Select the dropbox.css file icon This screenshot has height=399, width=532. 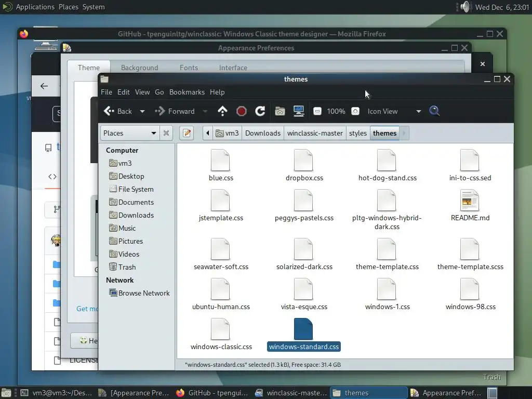point(303,160)
